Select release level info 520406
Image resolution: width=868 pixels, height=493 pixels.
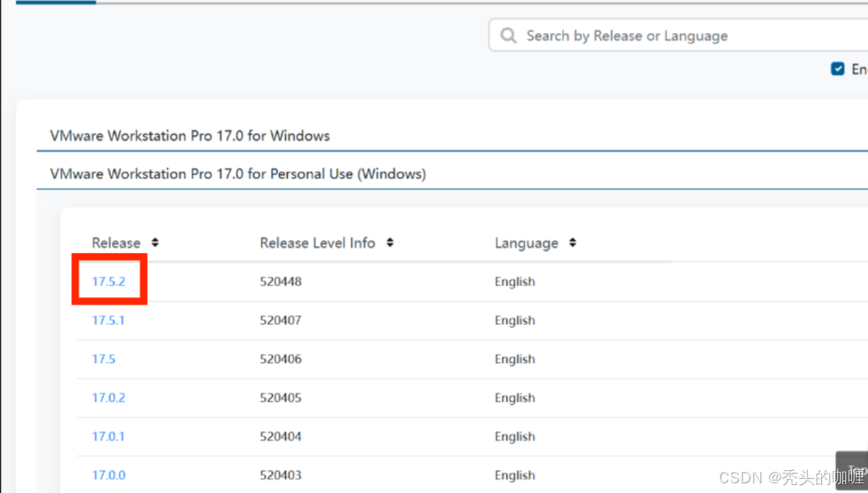click(281, 359)
